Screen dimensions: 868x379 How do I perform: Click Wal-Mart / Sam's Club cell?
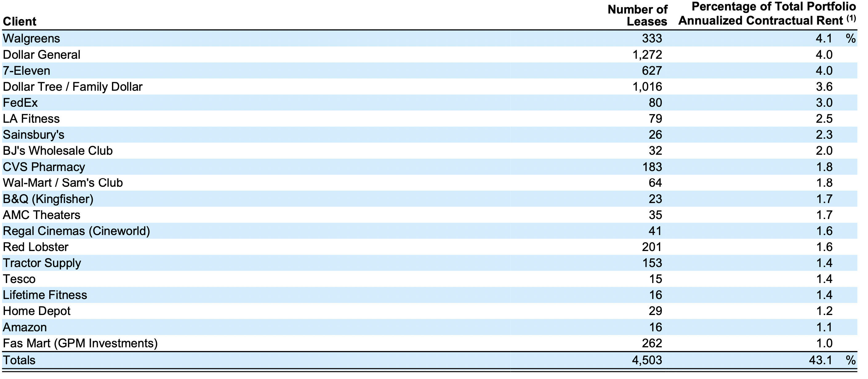click(63, 183)
